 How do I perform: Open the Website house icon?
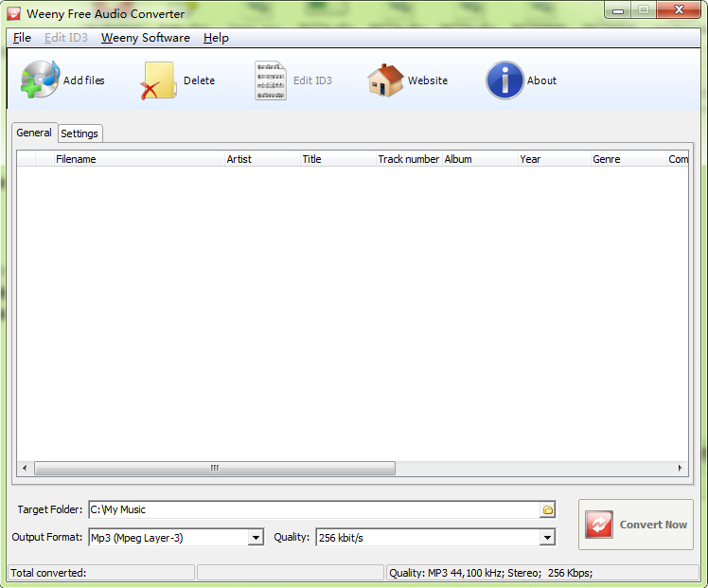[x=385, y=80]
